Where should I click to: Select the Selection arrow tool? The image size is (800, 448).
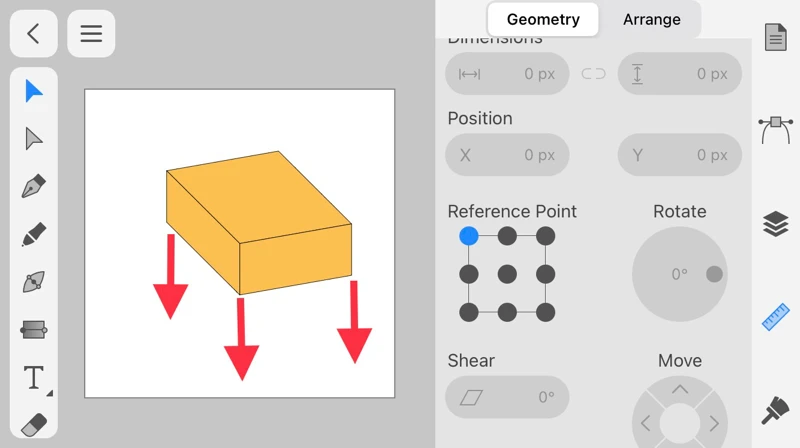[34, 91]
